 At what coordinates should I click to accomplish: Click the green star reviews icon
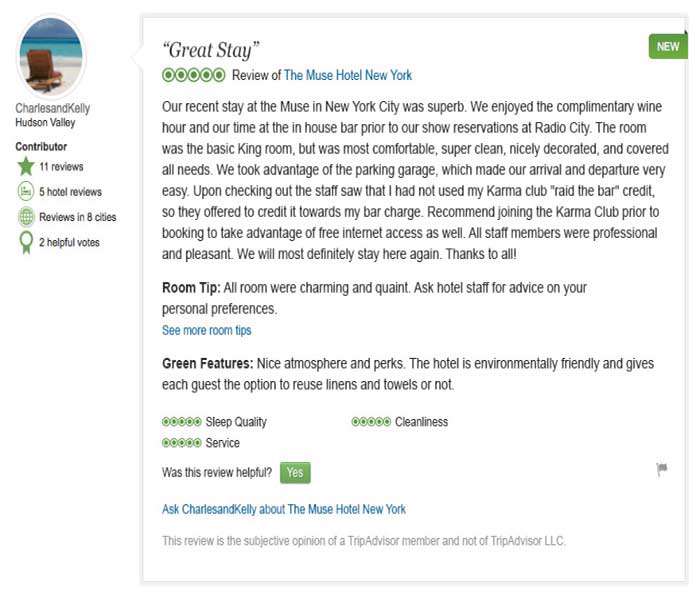coord(26,167)
